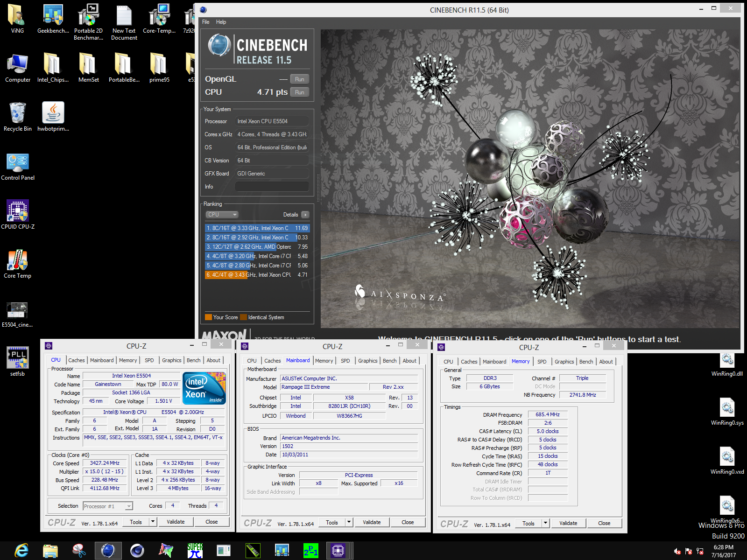The height and width of the screenshot is (560, 747).
Task: Click Validate in the middle CPU-Z window
Action: click(372, 522)
